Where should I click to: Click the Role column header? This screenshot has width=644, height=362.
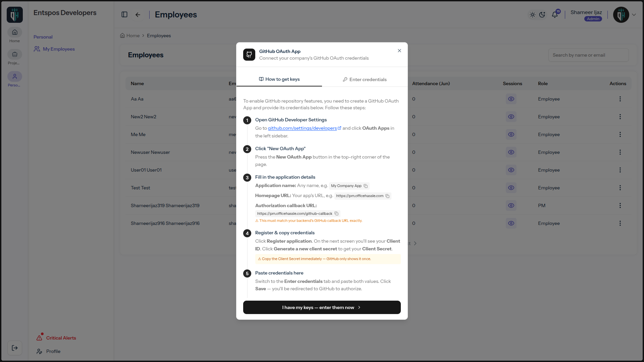point(543,83)
